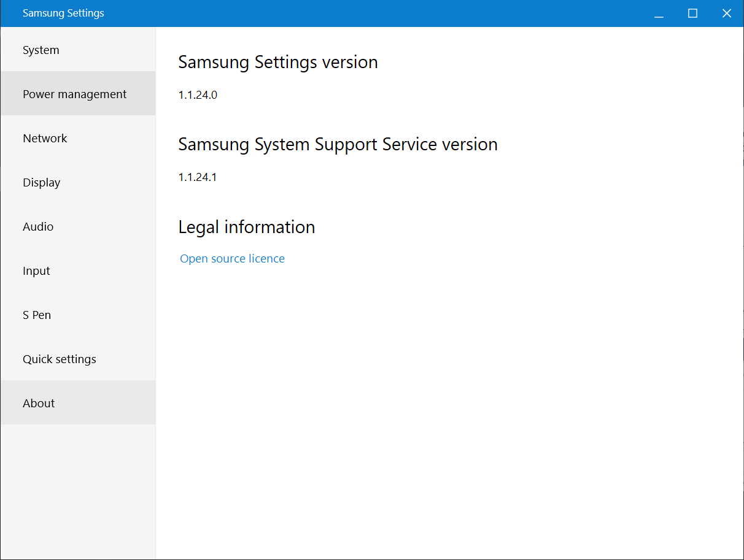The height and width of the screenshot is (560, 744).
Task: Close the Samsung Settings window
Action: pos(727,13)
